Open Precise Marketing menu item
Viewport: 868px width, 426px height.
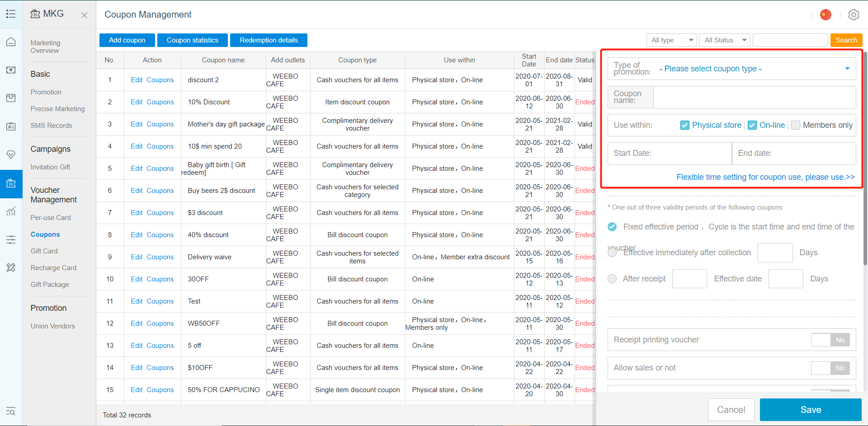click(57, 109)
